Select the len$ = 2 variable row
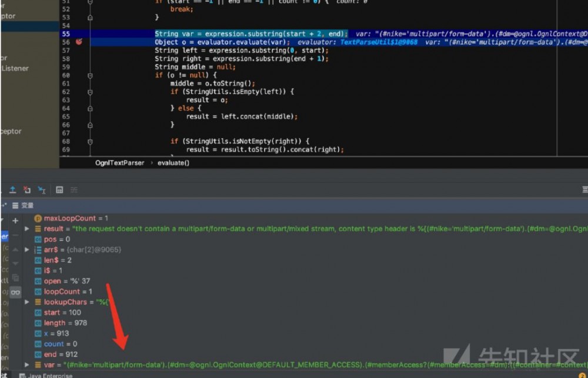The width and height of the screenshot is (588, 378). (53, 260)
